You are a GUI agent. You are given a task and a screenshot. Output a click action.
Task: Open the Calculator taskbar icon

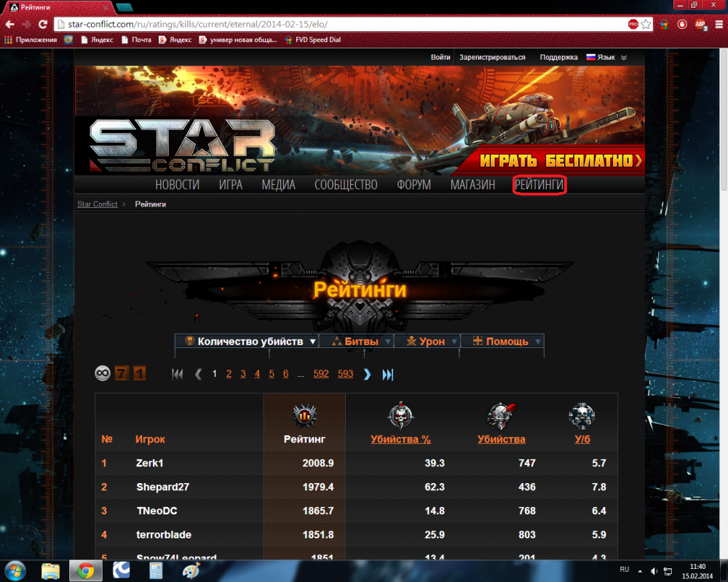point(156,571)
